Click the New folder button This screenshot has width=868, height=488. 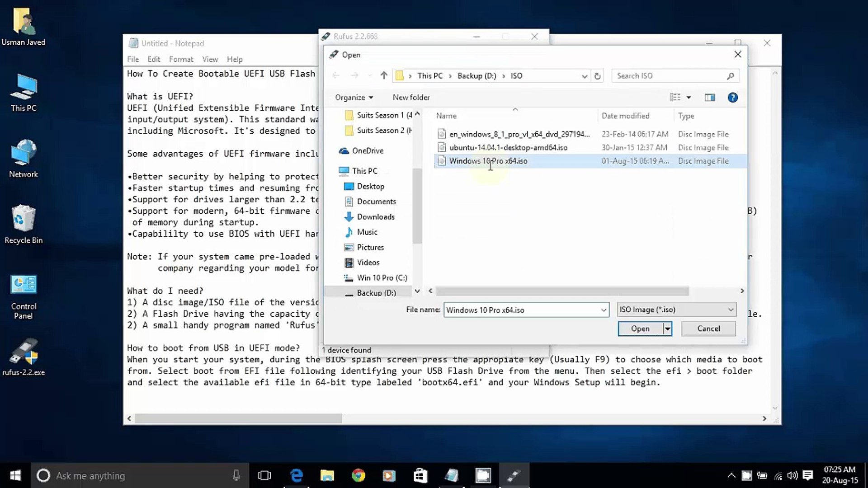(411, 98)
